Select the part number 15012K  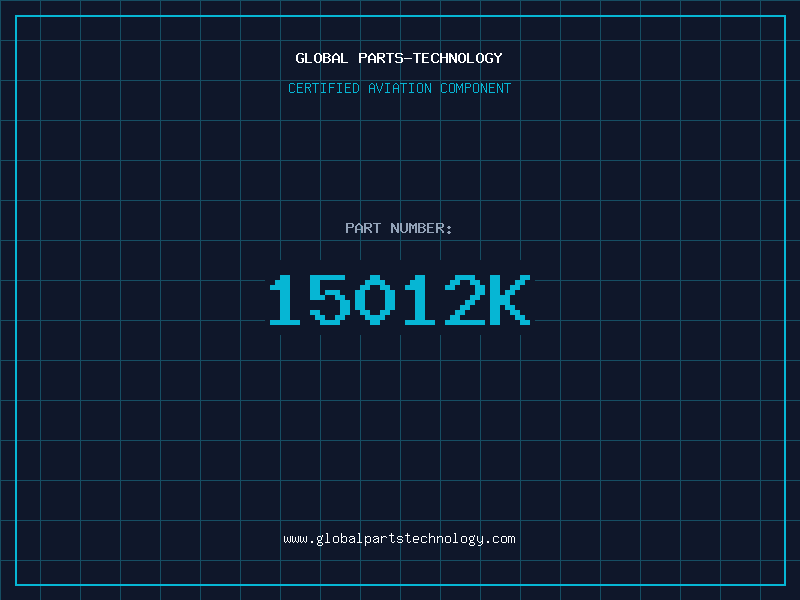(x=399, y=300)
